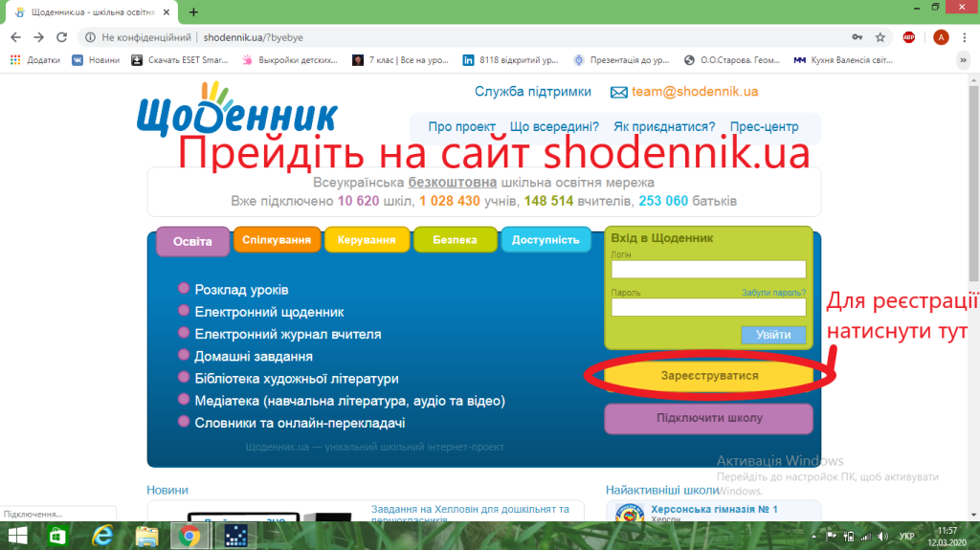Click the envelope mail icon

click(619, 93)
